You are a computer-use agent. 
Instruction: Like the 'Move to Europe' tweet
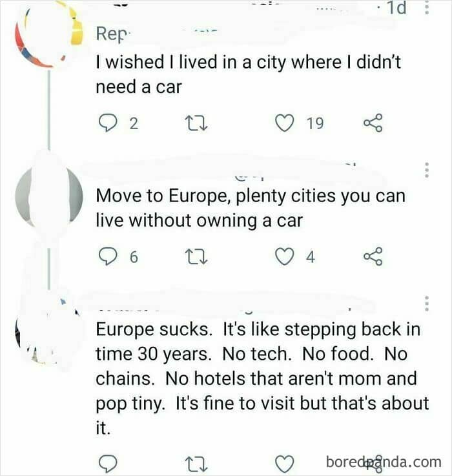pyautogui.click(x=285, y=257)
